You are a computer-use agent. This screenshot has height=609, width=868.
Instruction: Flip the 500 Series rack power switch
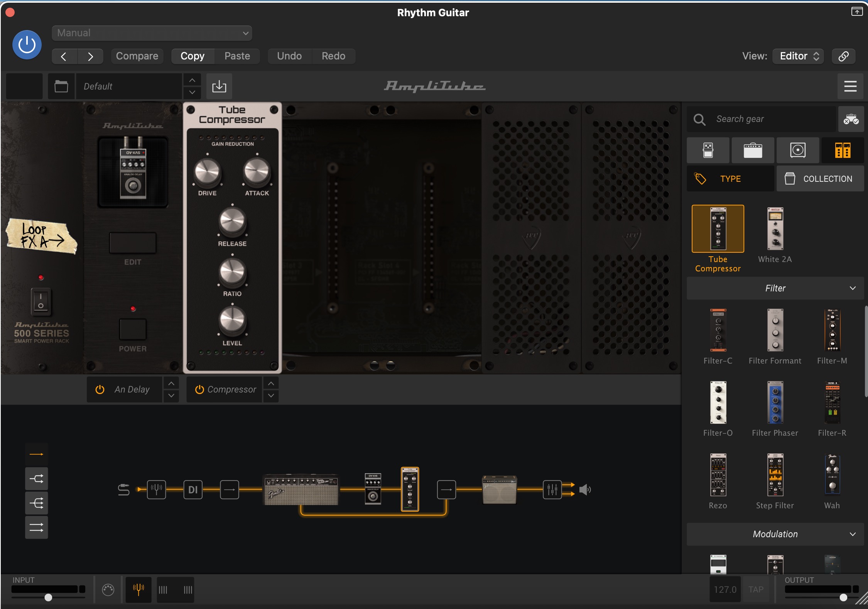41,301
